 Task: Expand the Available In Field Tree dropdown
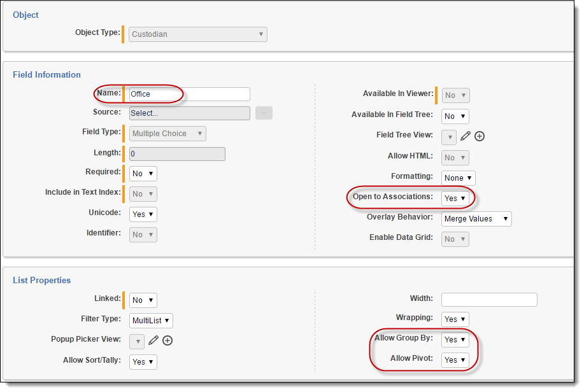click(x=455, y=116)
